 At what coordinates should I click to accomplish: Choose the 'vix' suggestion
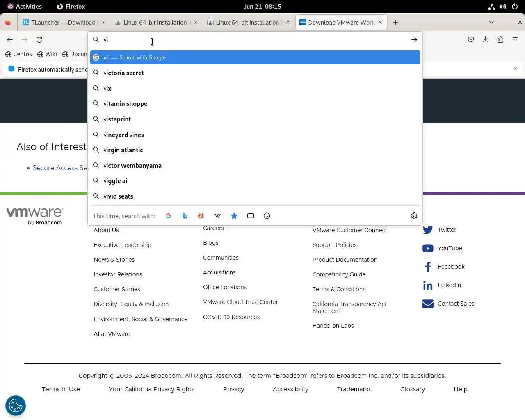[255, 89]
